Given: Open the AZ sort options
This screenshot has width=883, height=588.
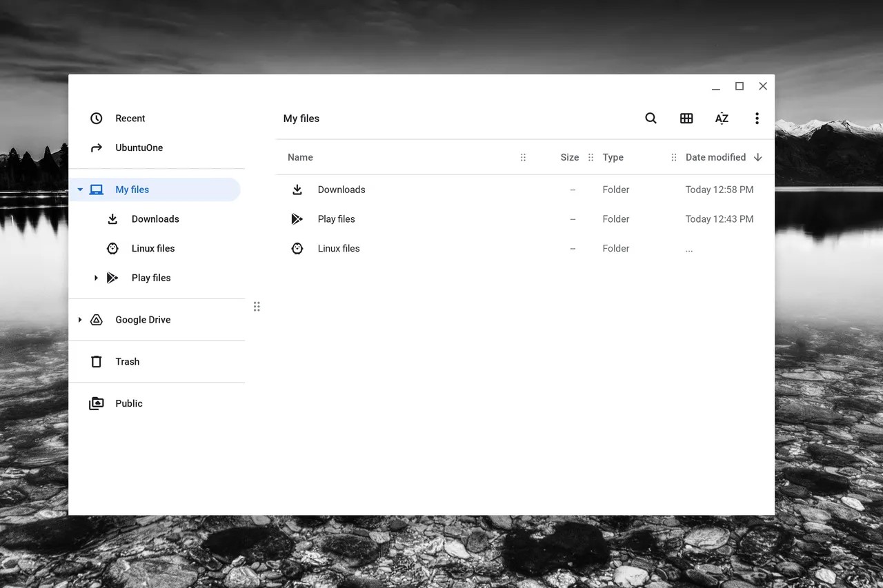Looking at the screenshot, I should [722, 119].
